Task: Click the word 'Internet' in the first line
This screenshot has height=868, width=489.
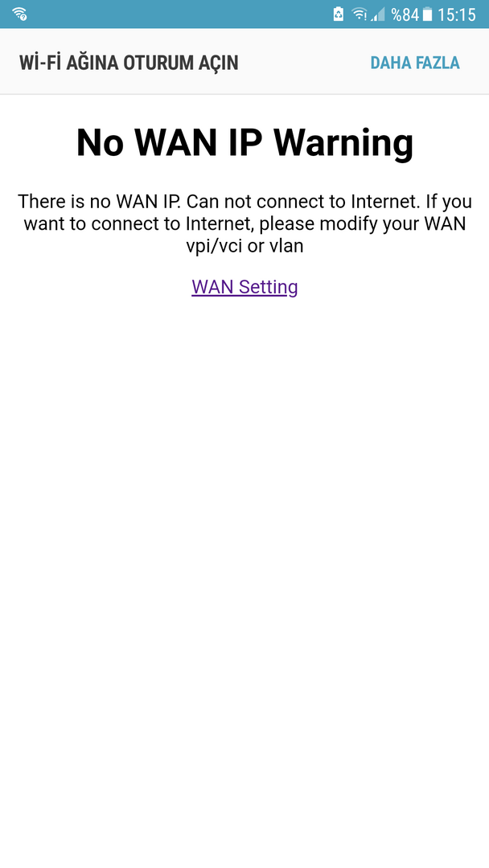Action: point(384,201)
